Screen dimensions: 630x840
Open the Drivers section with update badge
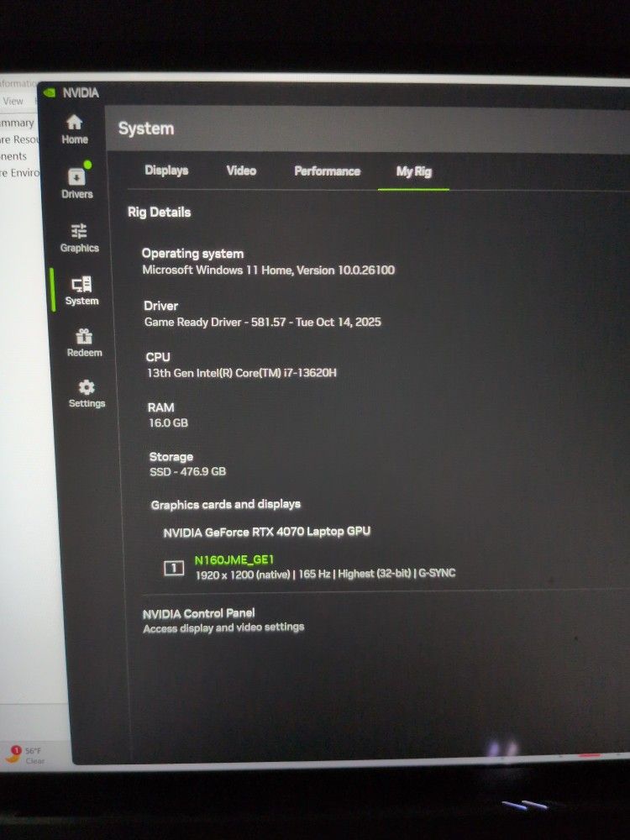(x=77, y=182)
